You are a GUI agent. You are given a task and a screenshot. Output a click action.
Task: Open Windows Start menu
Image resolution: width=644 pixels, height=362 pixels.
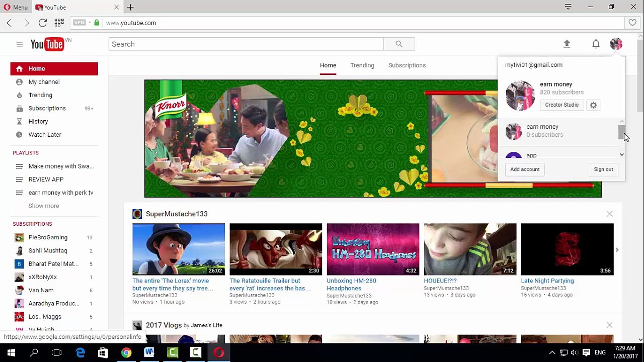11,353
